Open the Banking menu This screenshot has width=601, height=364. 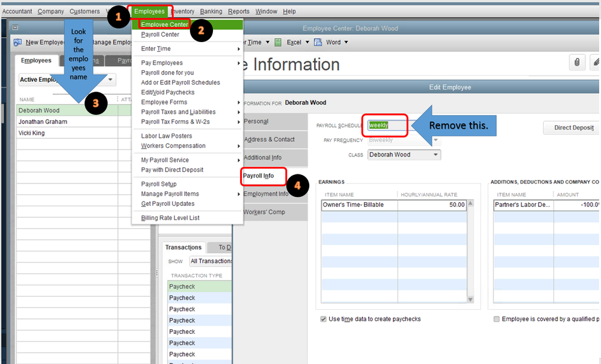click(x=211, y=11)
